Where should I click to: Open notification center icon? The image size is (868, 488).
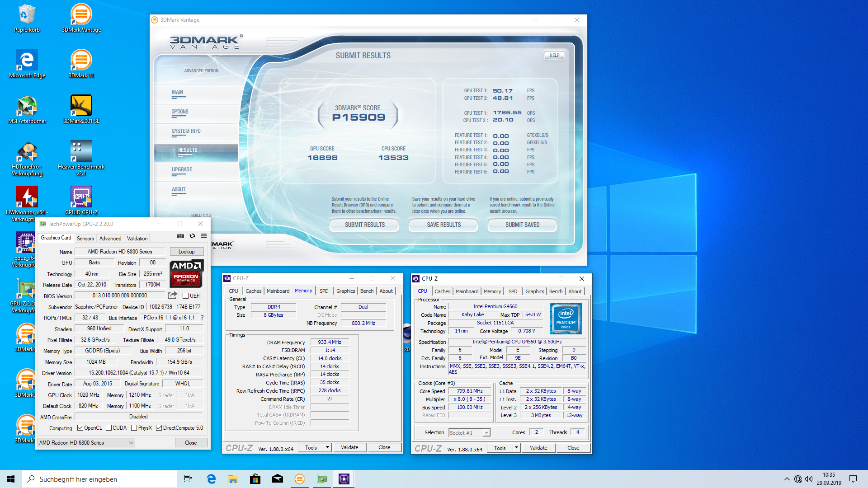[x=853, y=479]
